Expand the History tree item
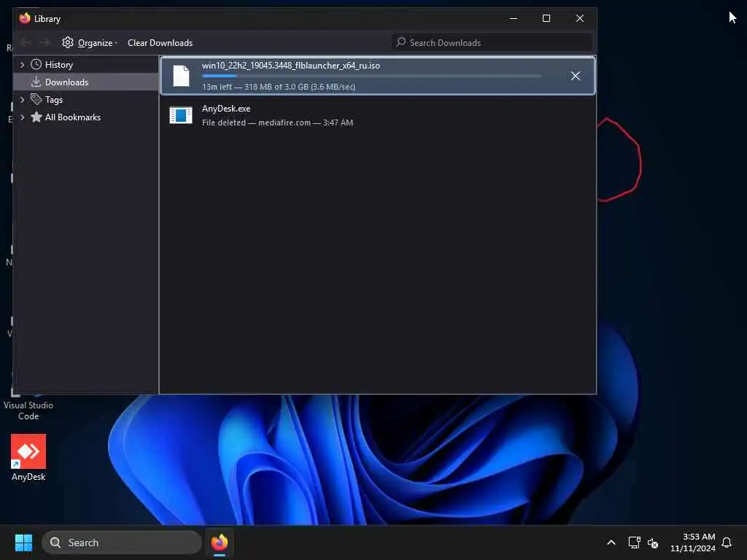Image resolution: width=747 pixels, height=560 pixels. click(22, 65)
